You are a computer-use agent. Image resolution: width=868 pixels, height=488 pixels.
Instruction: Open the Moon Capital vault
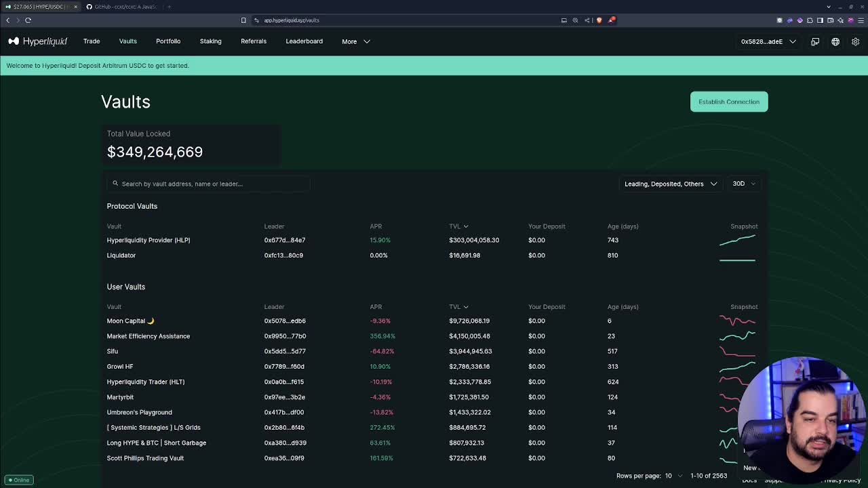coord(130,321)
